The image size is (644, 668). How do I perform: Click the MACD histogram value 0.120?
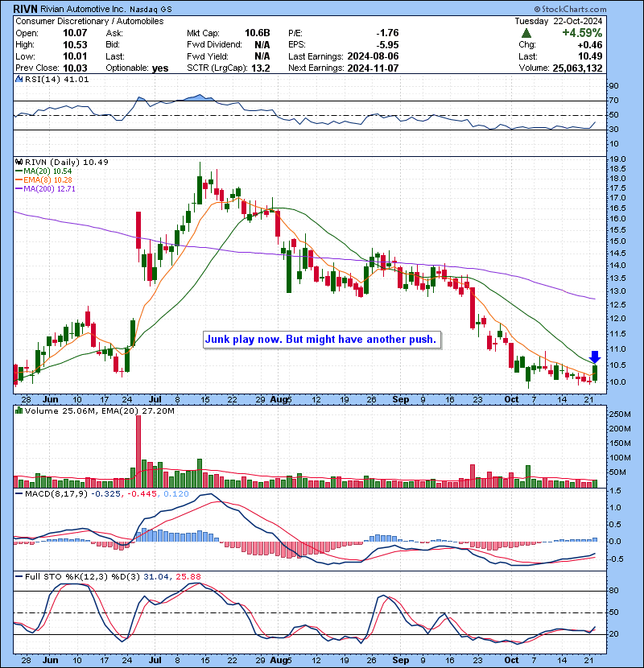coord(176,494)
